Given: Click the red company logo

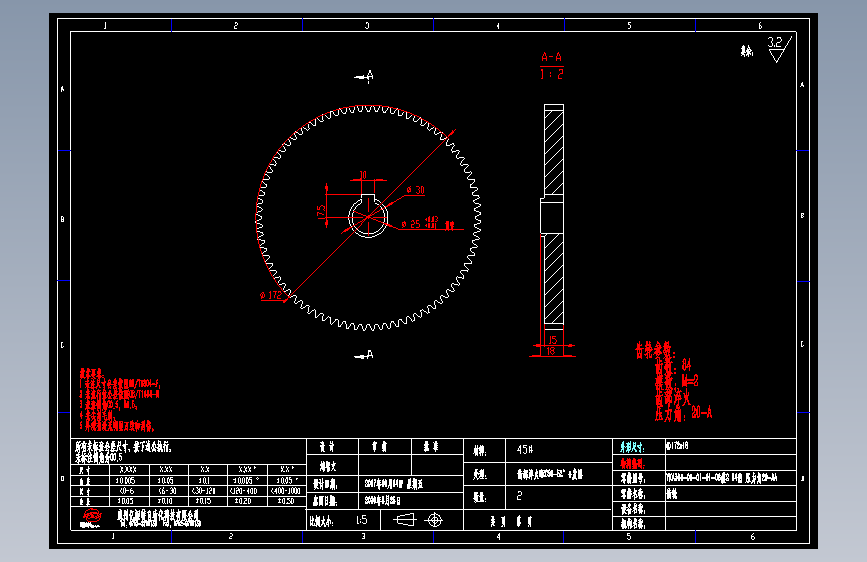Looking at the screenshot, I should click(91, 518).
